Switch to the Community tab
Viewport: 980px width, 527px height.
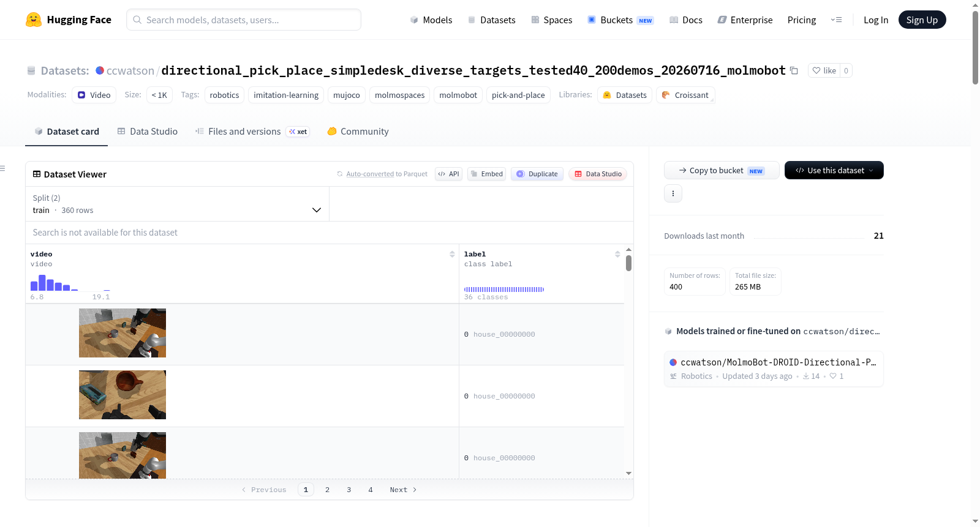358,131
